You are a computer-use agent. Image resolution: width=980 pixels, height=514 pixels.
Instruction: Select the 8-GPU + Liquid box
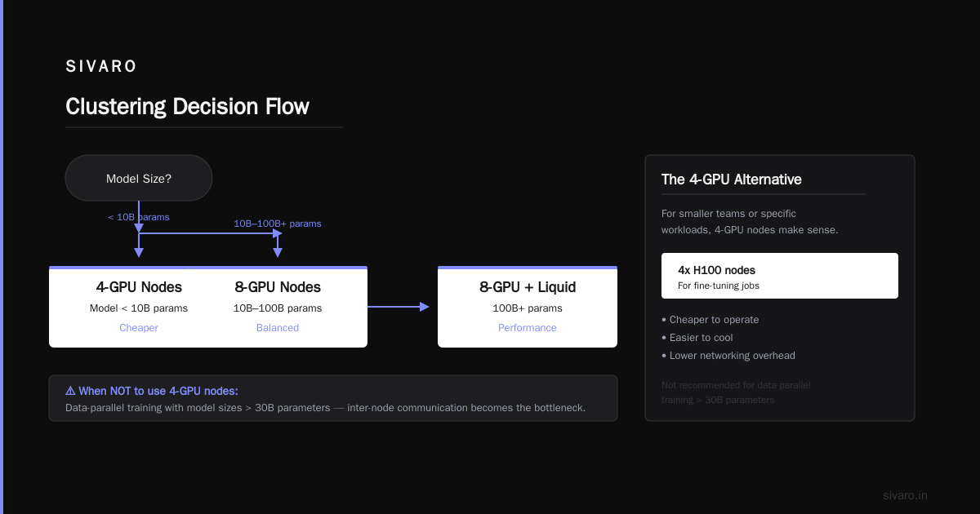528,307
